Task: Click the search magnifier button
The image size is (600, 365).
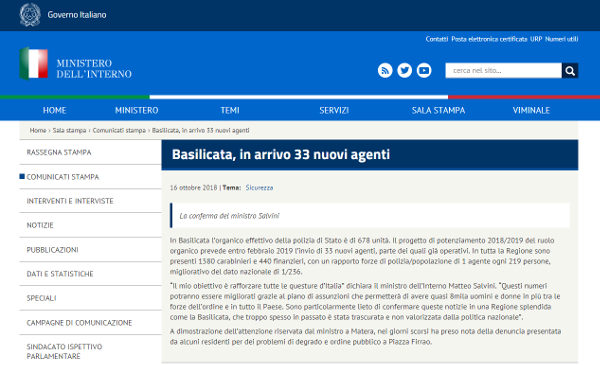Action: pos(570,70)
